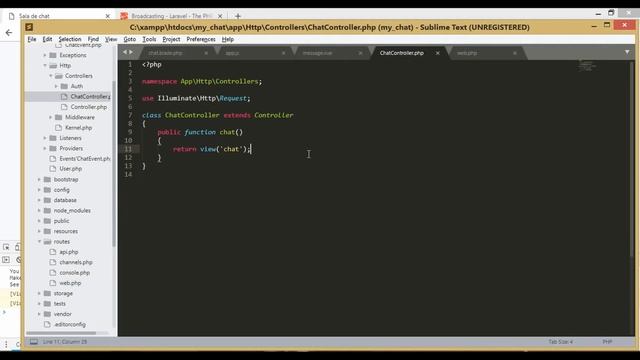Screen dimensions: 640x360
Task: Open the Edit menu
Action: tap(47, 39)
